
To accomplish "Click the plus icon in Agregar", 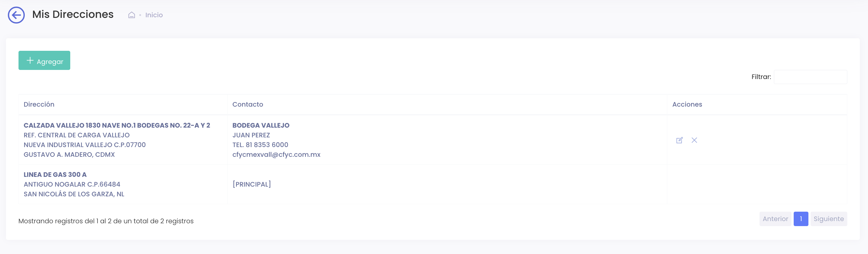I will (30, 61).
